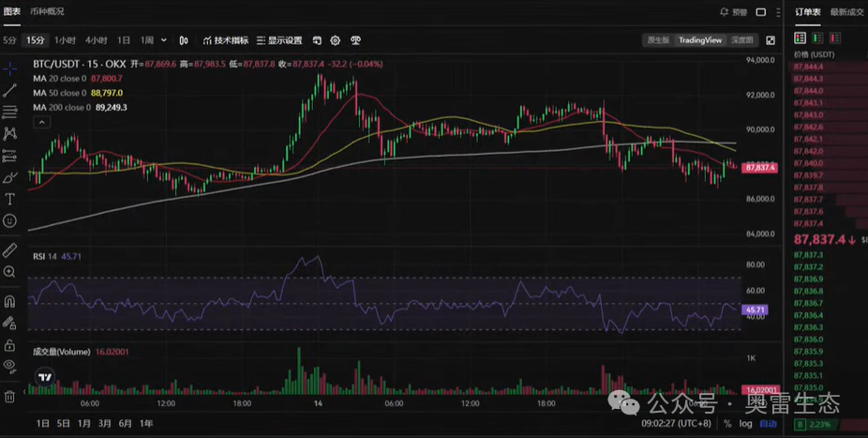Select the XABCD pattern tool
The height and width of the screenshot is (438, 868).
[x=9, y=133]
